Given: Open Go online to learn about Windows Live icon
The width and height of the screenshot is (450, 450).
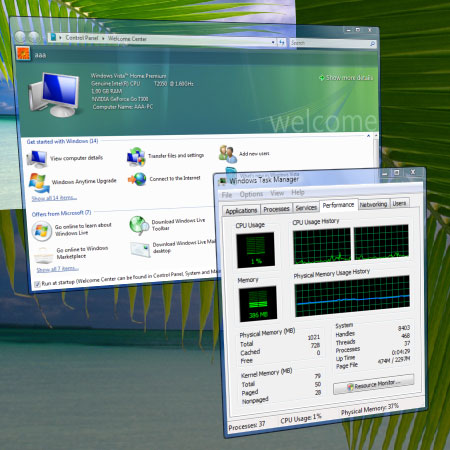Looking at the screenshot, I should [42, 231].
